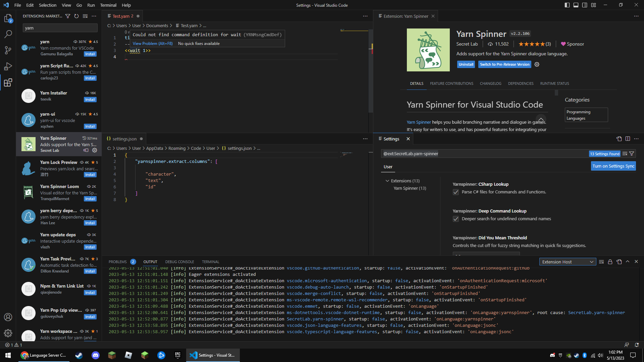Uninstall the Yarn Spinner extension
This screenshot has height=362, width=644.
pos(466,64)
